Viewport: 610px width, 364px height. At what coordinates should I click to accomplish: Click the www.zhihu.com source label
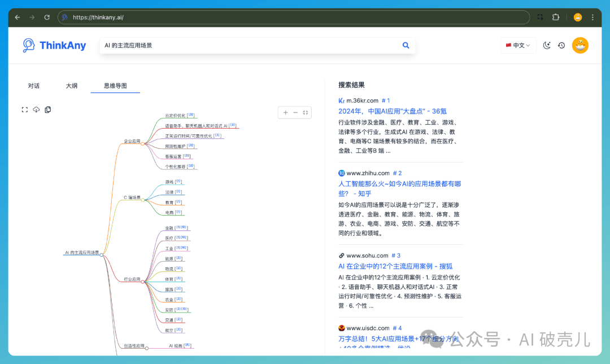point(368,173)
